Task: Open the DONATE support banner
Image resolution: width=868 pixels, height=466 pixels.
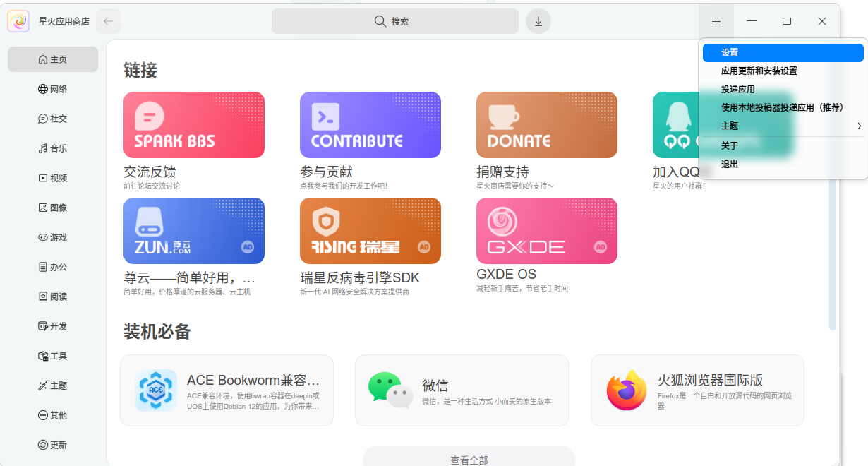Action: [547, 125]
